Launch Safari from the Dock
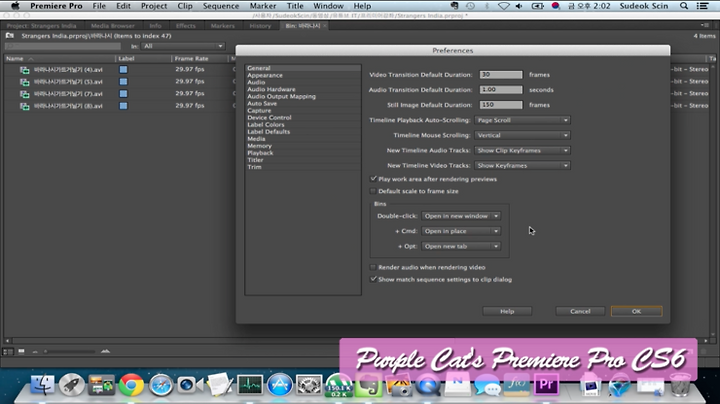The image size is (720, 404). [161, 385]
